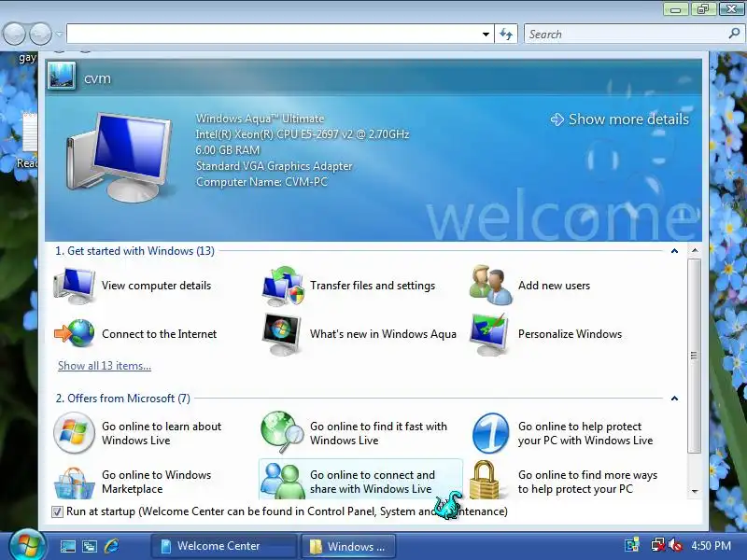Launch Internet Explorer from quick launch

pyautogui.click(x=111, y=546)
